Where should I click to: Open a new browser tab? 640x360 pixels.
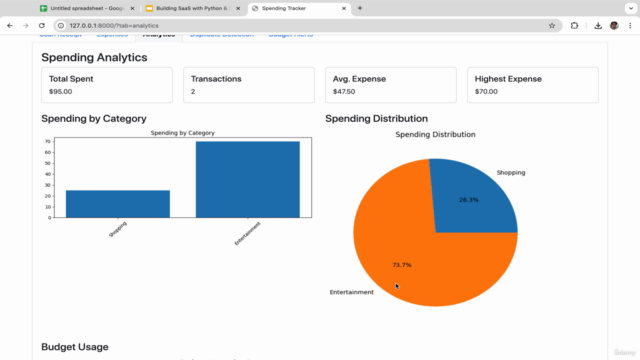click(x=360, y=8)
